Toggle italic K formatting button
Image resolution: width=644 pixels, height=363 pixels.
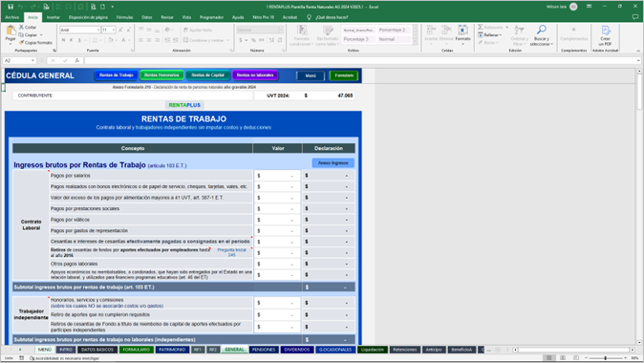point(71,40)
